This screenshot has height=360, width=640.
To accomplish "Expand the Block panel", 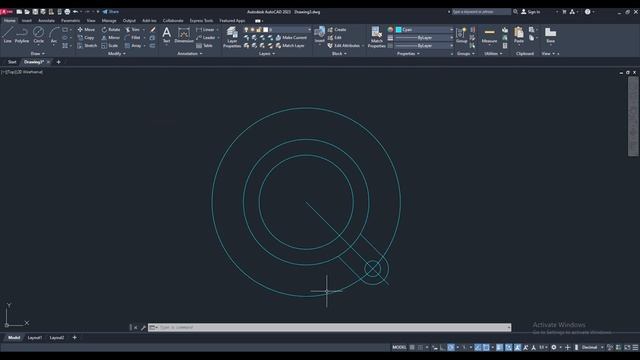I will click(x=339, y=53).
